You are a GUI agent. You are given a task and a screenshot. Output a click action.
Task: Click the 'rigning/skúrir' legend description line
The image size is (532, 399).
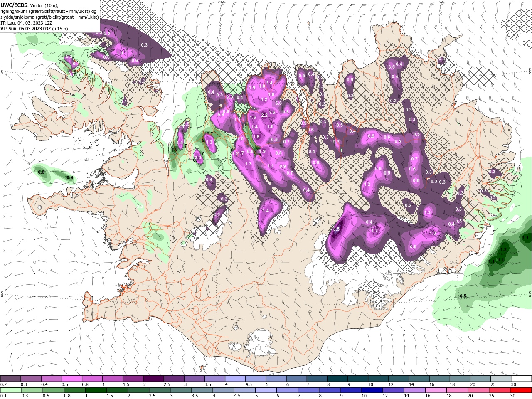coord(49,11)
